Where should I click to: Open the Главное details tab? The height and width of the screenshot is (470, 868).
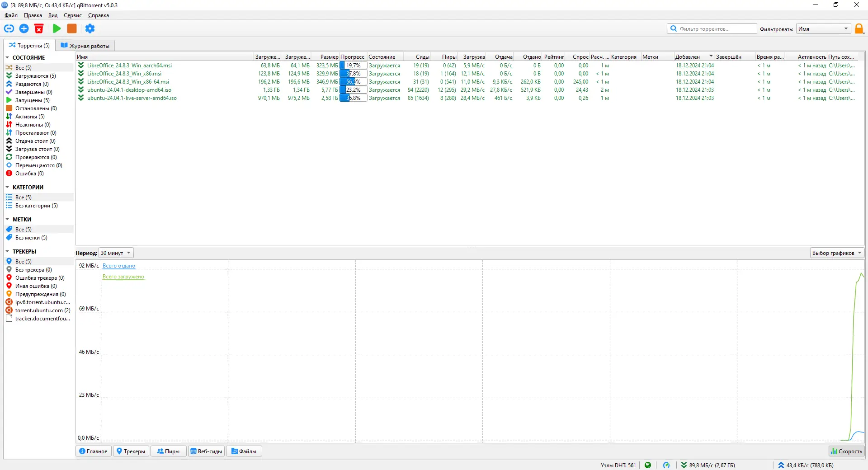(94, 451)
